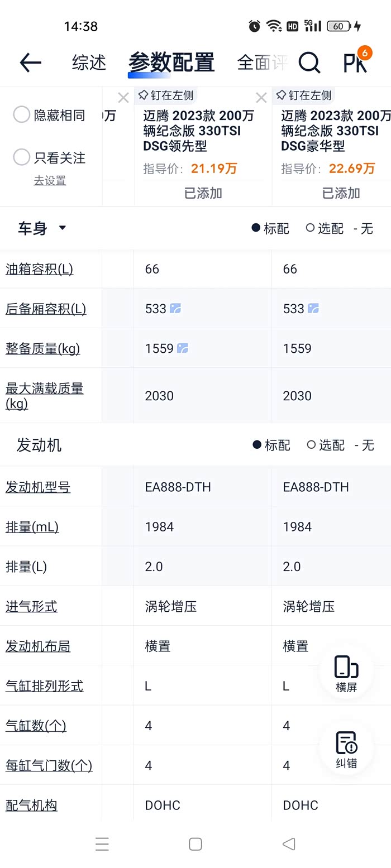
Task: Tap image icon beside first 后备厢容积 533
Action: click(175, 309)
